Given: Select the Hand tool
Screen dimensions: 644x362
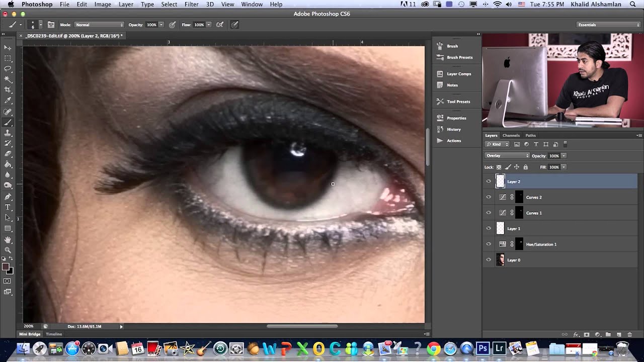Looking at the screenshot, I should pos(8,240).
